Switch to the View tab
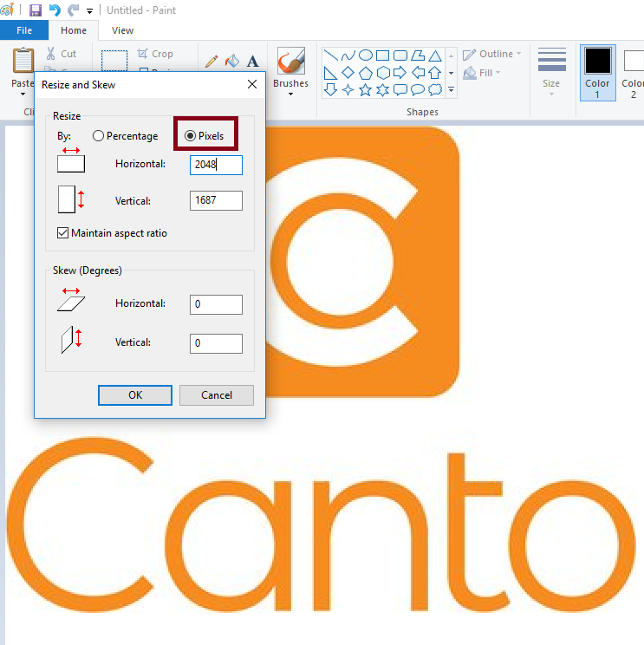This screenshot has height=645, width=644. click(122, 30)
